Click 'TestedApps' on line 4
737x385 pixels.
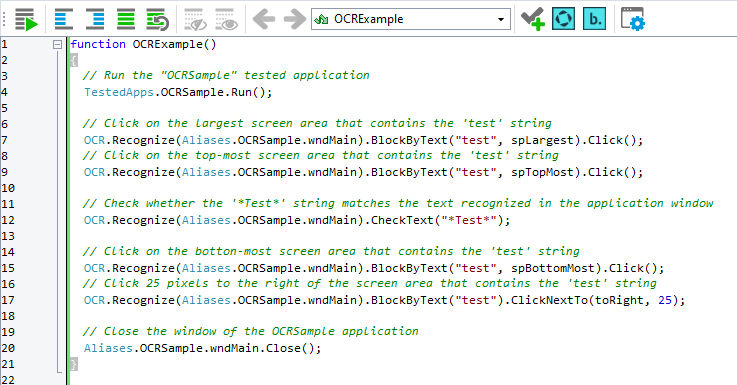coord(119,92)
